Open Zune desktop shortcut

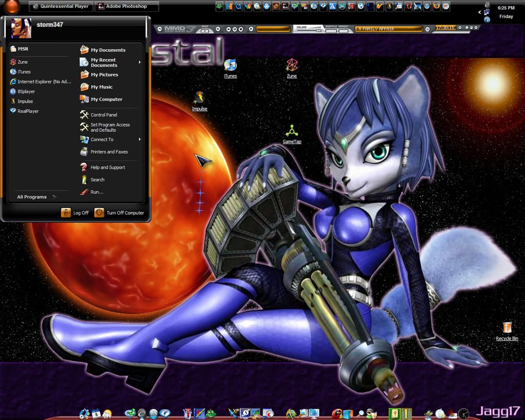tap(292, 69)
